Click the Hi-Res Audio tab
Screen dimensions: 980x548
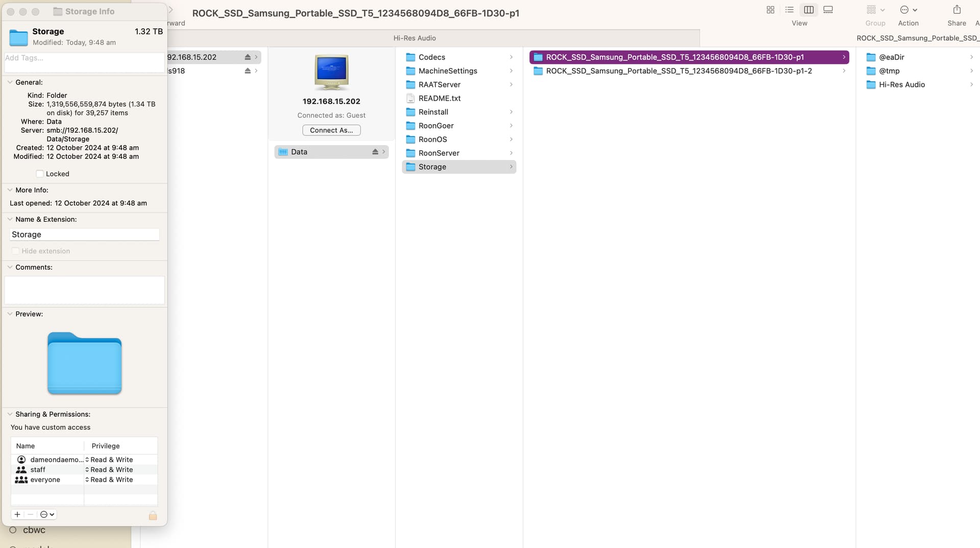(x=414, y=38)
